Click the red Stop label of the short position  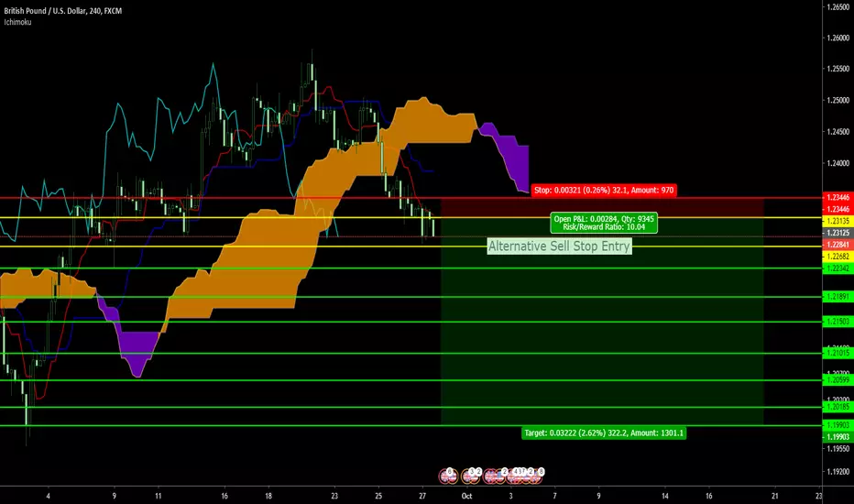coord(604,191)
